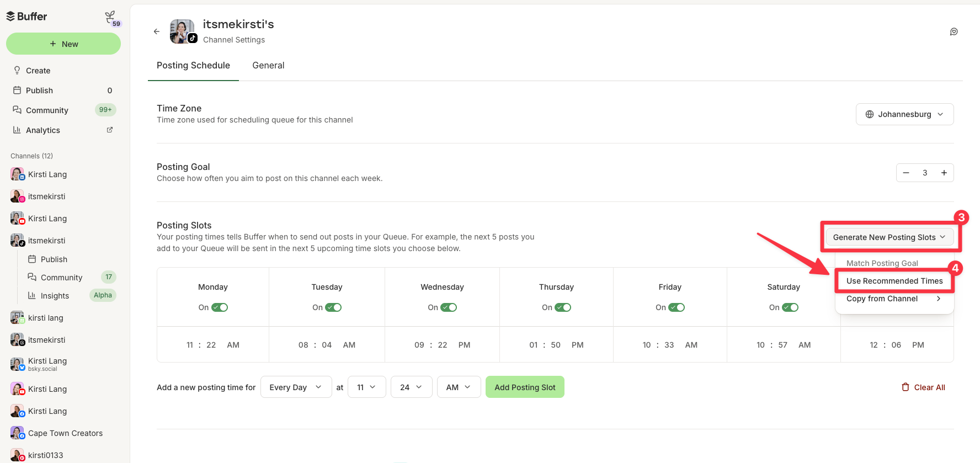Select Use Recommended Times from the menu
The height and width of the screenshot is (463, 980).
tap(894, 280)
